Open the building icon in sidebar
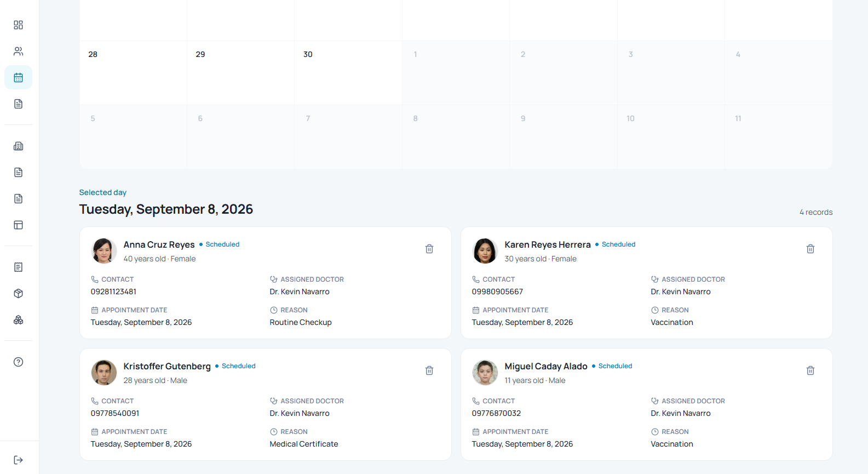This screenshot has height=474, width=868. pos(18,146)
